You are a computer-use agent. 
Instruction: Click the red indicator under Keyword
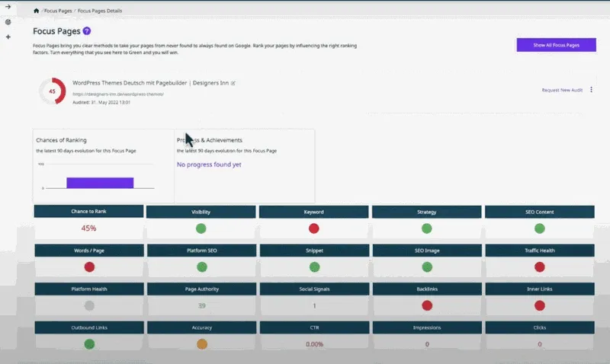pos(313,228)
